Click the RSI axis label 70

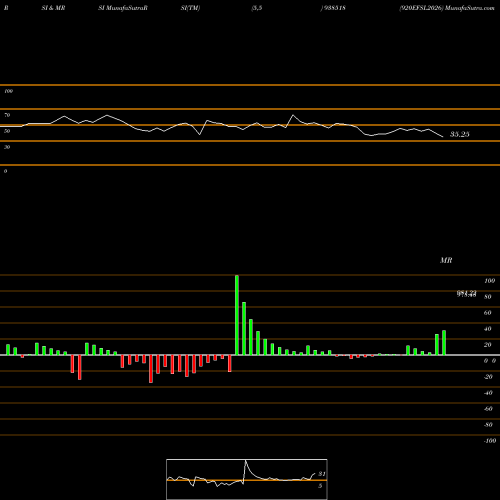(x=7, y=115)
